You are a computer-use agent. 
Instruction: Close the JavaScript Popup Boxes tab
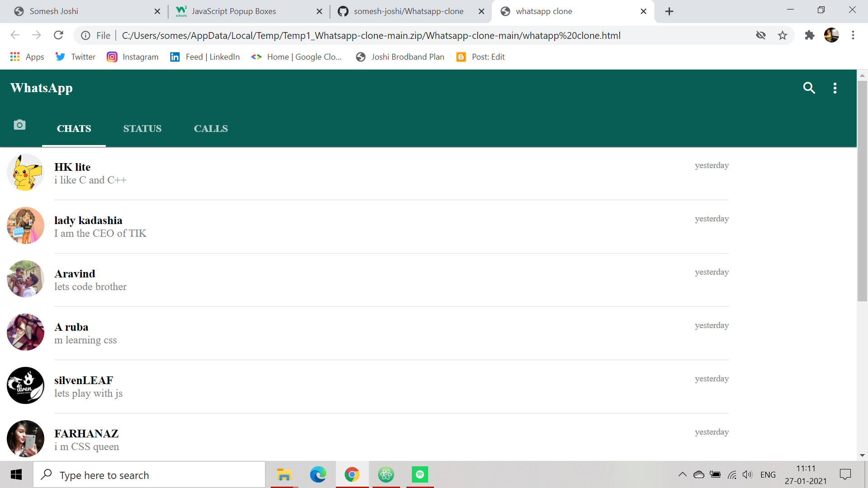point(319,11)
